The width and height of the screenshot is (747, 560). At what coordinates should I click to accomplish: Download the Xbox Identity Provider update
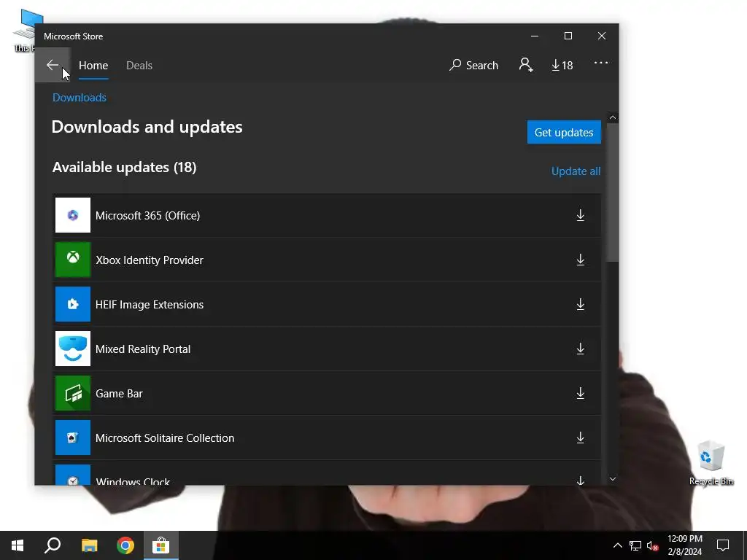580,260
